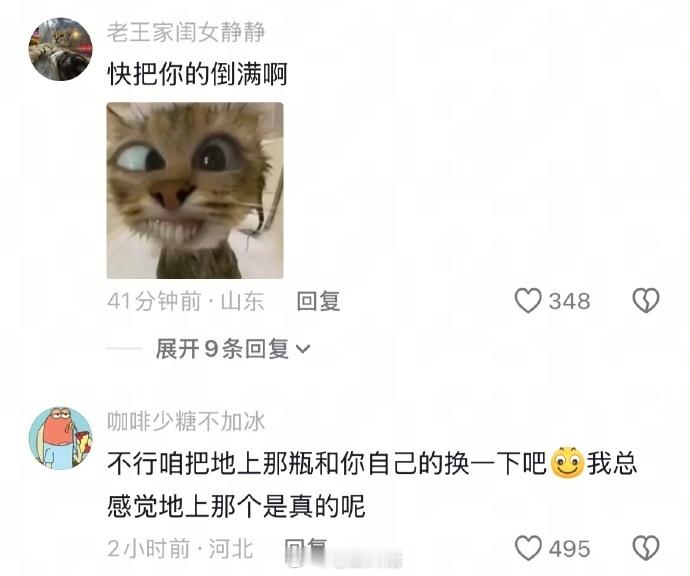
Task: Tap the 2小时前 · 河北 timestamp
Action: pos(180,549)
